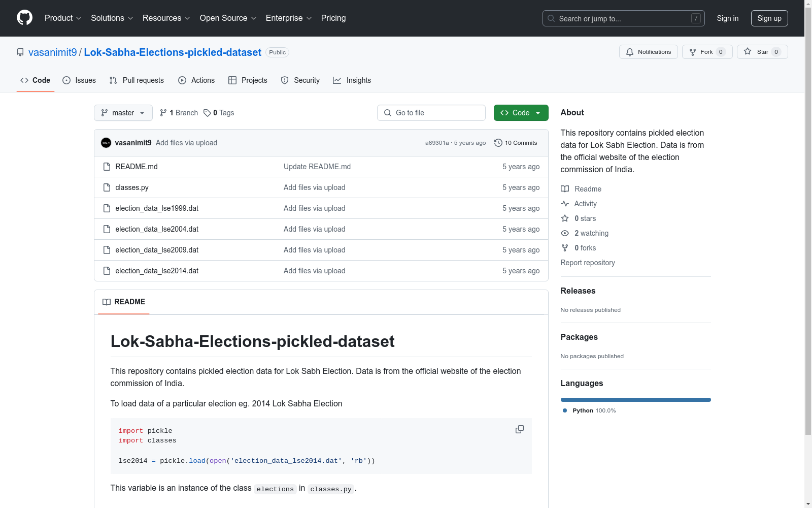Click the Notifications button

coord(649,52)
